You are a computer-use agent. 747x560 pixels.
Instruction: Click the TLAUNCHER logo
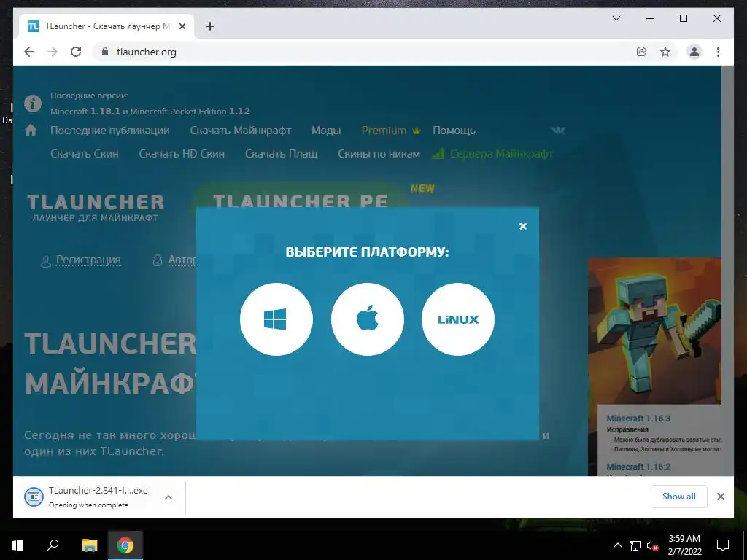point(96,208)
